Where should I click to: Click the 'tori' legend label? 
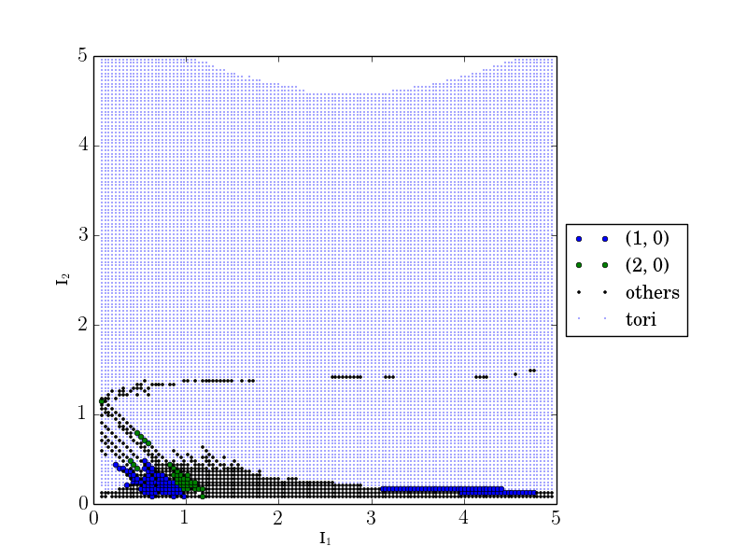click(641, 319)
